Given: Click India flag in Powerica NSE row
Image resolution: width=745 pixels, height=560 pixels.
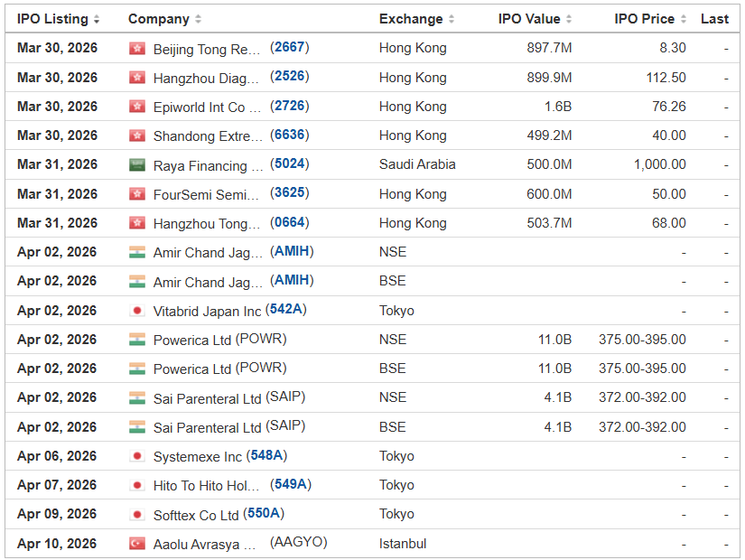Looking at the screenshot, I should coord(137,340).
